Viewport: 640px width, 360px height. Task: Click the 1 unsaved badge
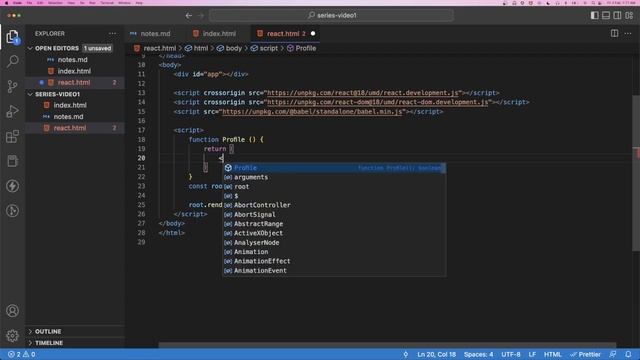pos(97,48)
